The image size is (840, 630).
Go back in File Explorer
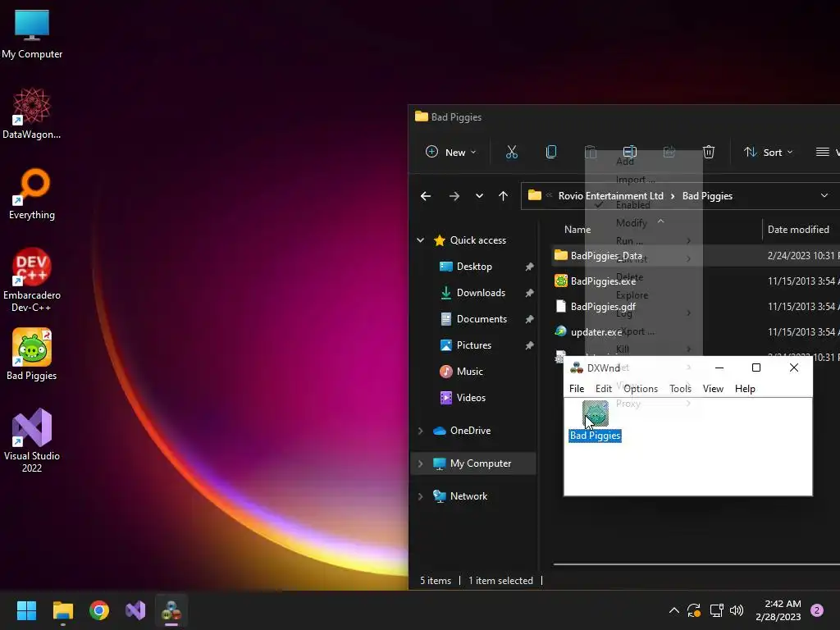426,196
